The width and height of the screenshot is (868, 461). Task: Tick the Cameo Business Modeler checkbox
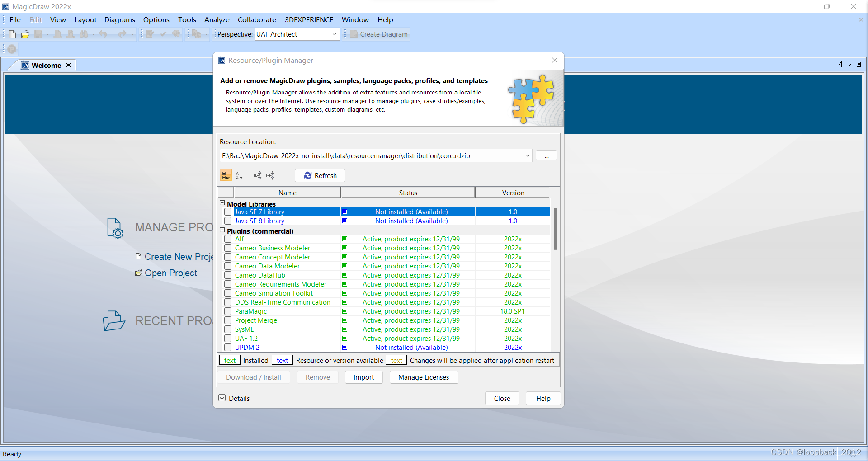point(228,248)
